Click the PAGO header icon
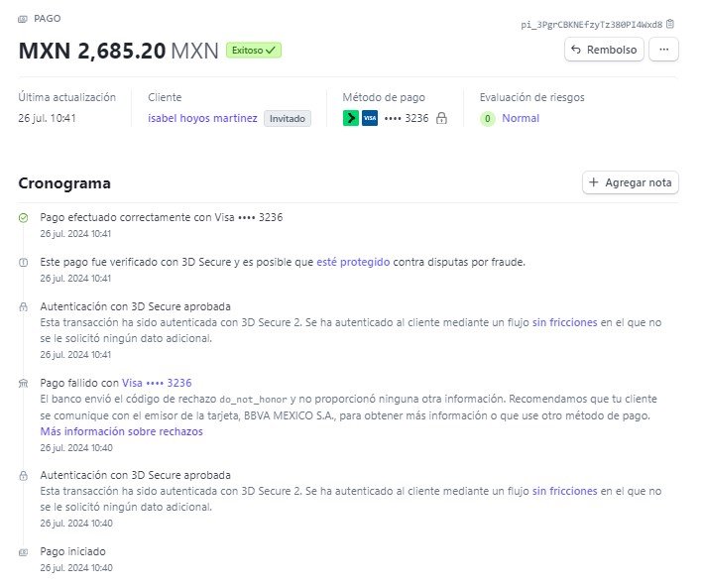This screenshot has width=703, height=588. [x=23, y=19]
